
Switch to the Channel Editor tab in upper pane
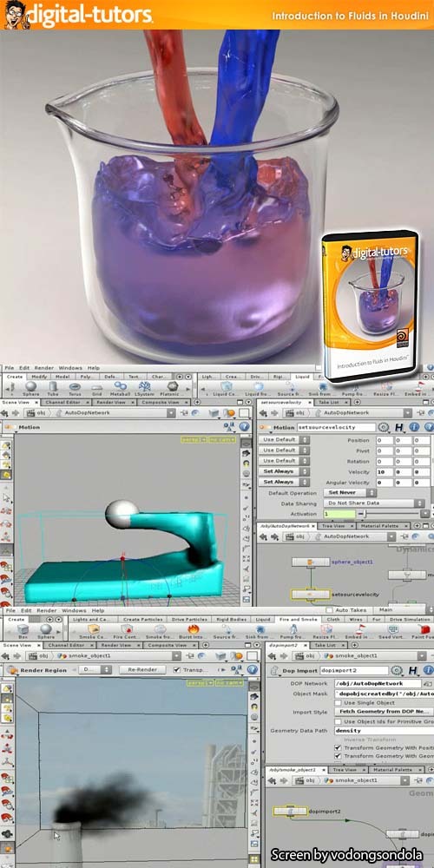click(65, 403)
